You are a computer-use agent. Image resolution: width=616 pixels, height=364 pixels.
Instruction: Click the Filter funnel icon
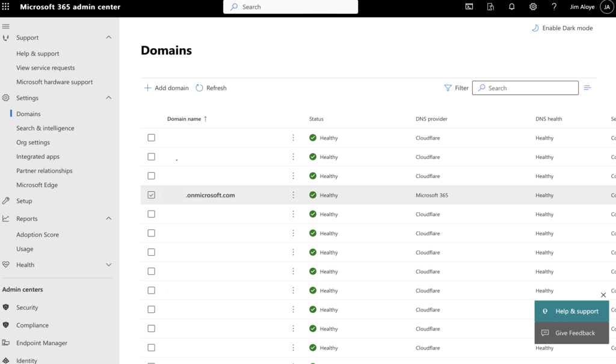[448, 88]
